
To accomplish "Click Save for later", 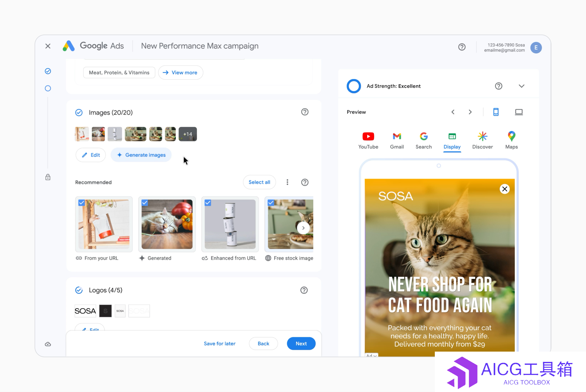I will (x=219, y=344).
